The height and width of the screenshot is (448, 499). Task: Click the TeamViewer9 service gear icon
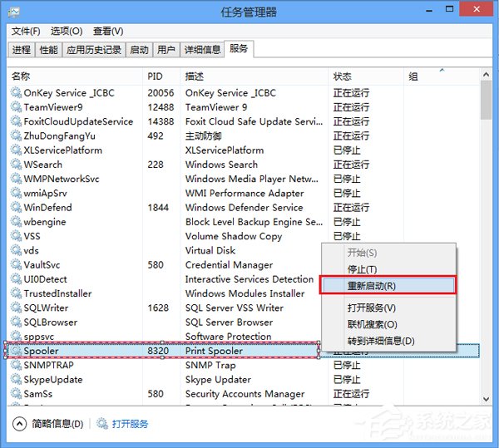pyautogui.click(x=17, y=107)
